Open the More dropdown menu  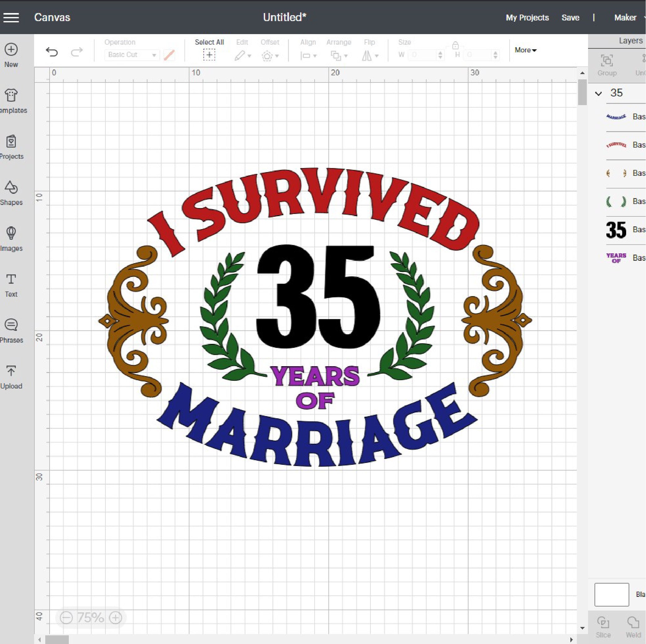pyautogui.click(x=526, y=50)
